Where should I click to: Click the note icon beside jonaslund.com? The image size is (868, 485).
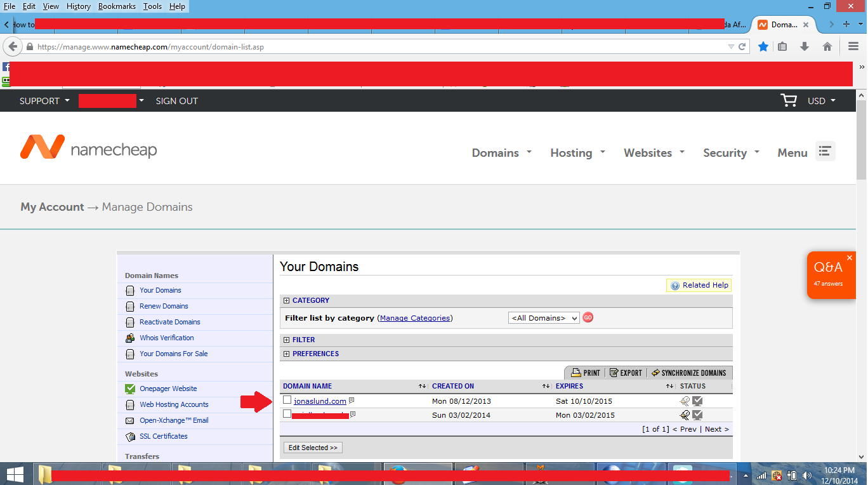(352, 401)
